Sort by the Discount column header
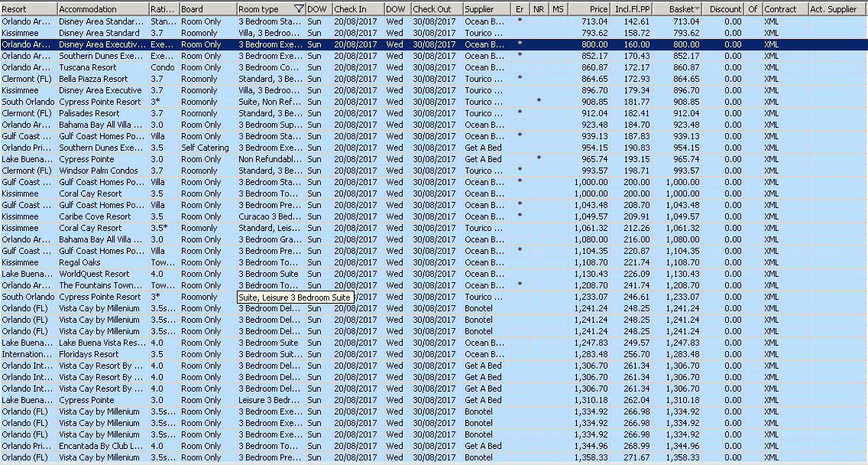The image size is (868, 465). (724, 9)
